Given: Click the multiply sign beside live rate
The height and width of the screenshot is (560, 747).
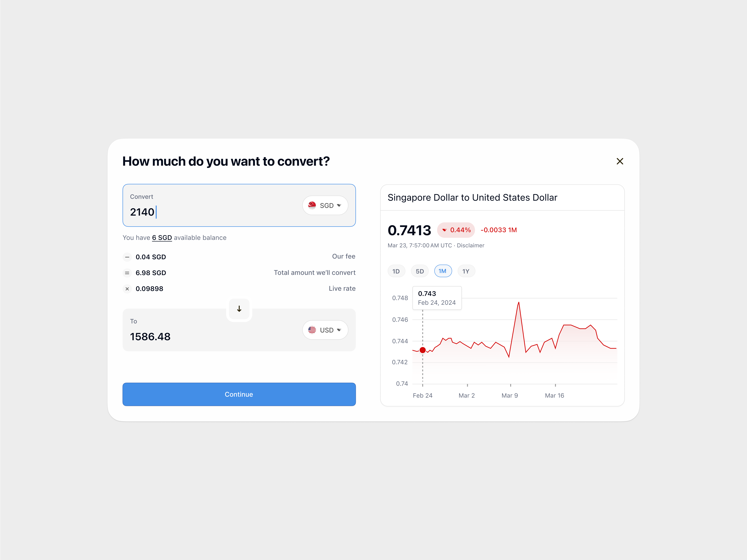Looking at the screenshot, I should point(127,289).
